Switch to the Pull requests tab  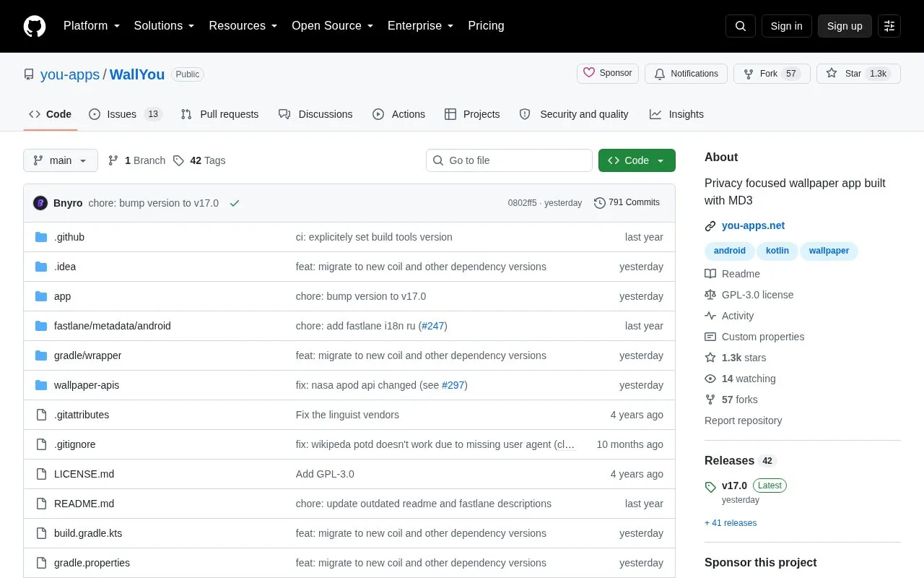click(219, 114)
